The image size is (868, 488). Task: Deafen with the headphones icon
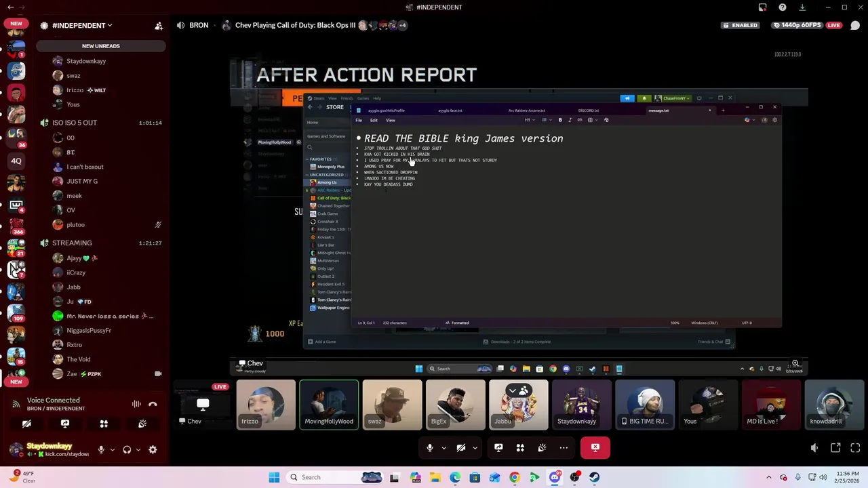click(x=127, y=449)
